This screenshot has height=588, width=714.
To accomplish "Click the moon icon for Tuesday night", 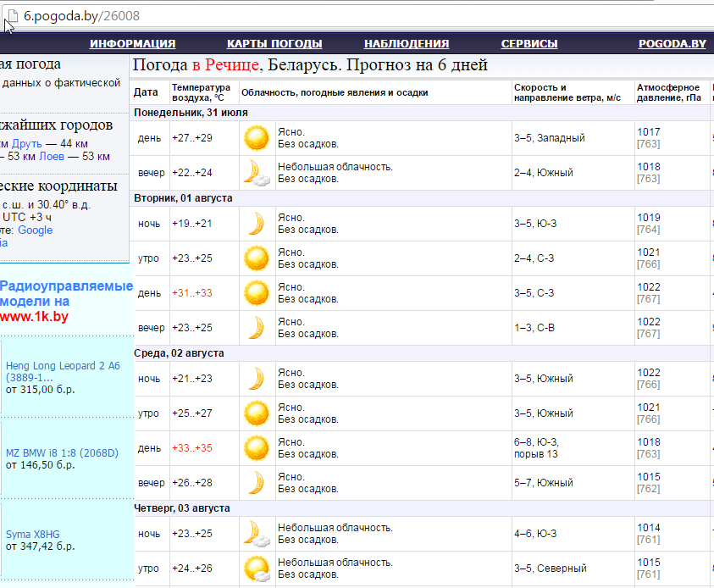I will (256, 224).
